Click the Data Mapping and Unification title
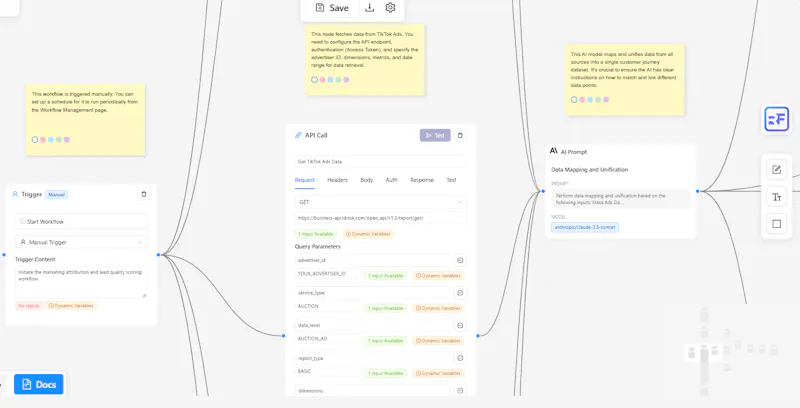800x408 pixels. (x=589, y=170)
